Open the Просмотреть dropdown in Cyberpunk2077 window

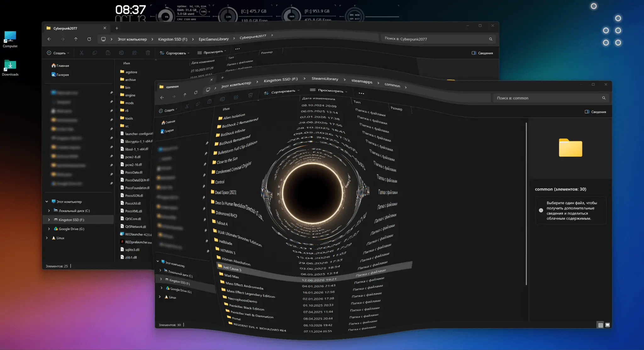click(x=212, y=52)
